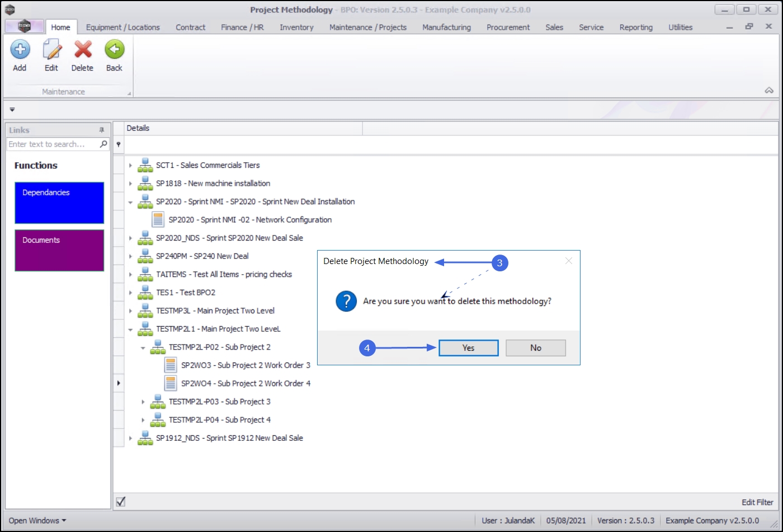Click the Links search text field

click(53, 144)
